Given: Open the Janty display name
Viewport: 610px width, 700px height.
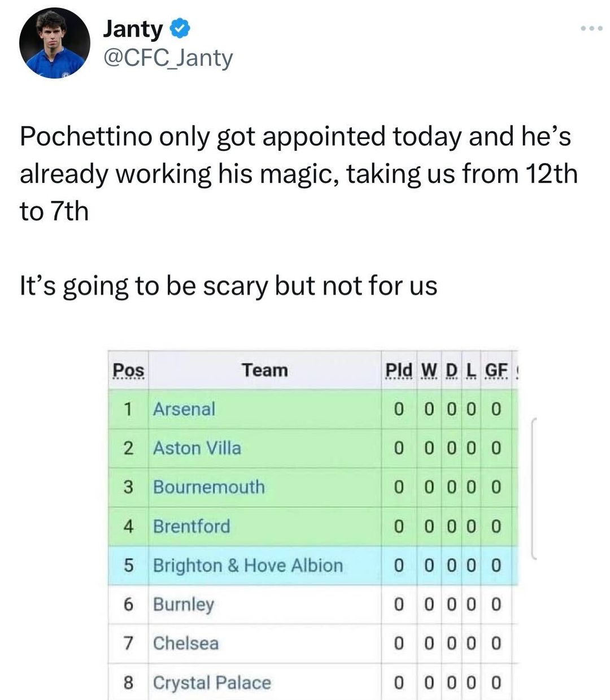Looking at the screenshot, I should (133, 29).
